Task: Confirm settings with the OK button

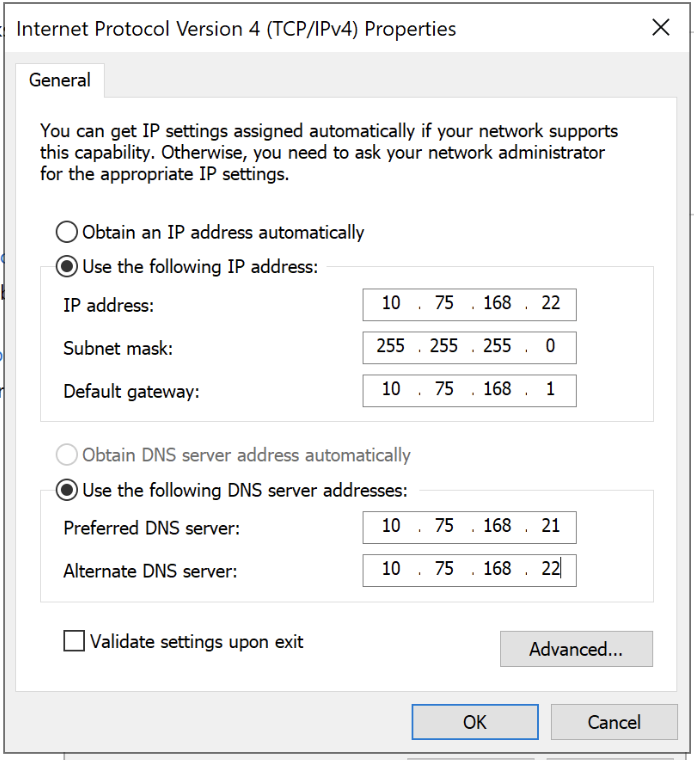Action: point(474,722)
